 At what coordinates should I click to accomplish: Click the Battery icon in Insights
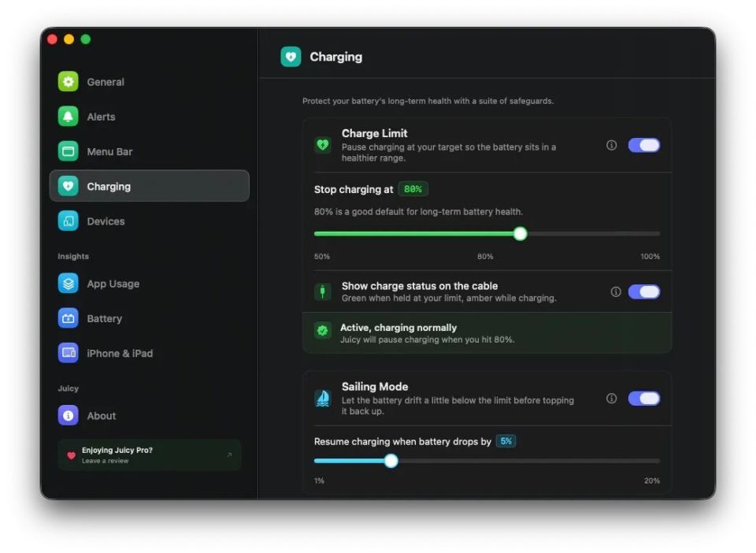68,318
